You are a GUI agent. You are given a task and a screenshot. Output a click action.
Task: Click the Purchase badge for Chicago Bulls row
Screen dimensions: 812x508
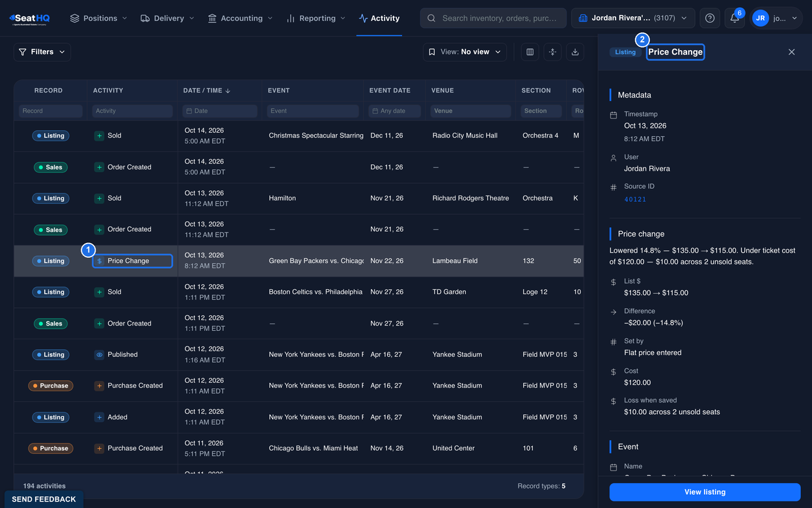(50, 448)
